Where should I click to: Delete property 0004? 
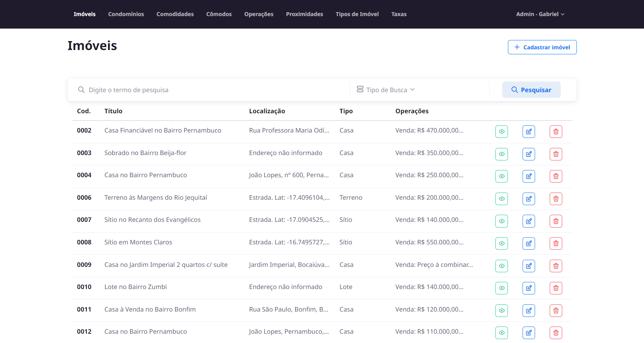coord(556,176)
